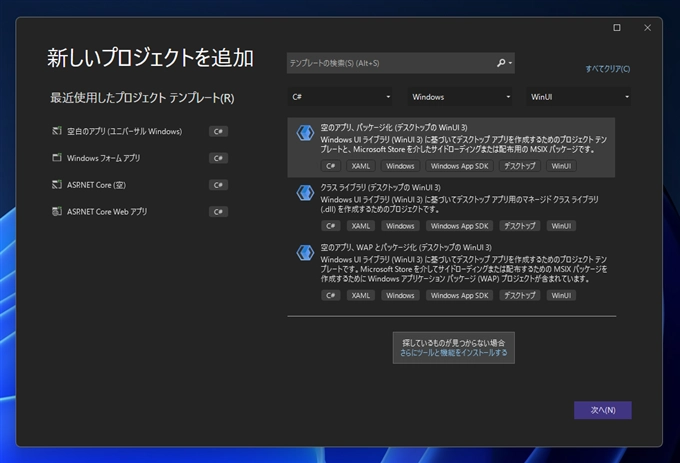Click C# tag beside Windows フォーム アプリ
Image resolution: width=680 pixels, height=463 pixels.
(x=218, y=158)
